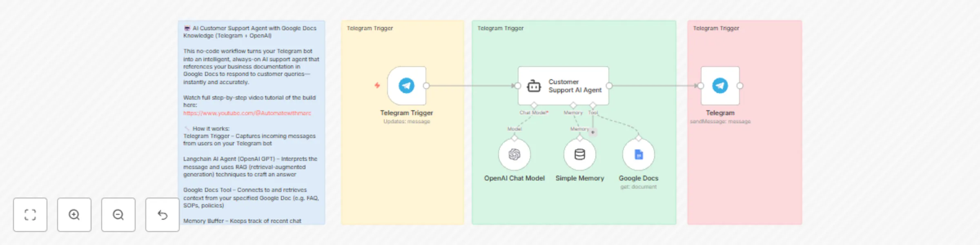Zoom out of the workflow canvas
Viewport: 980px width, 245px height.
click(118, 215)
